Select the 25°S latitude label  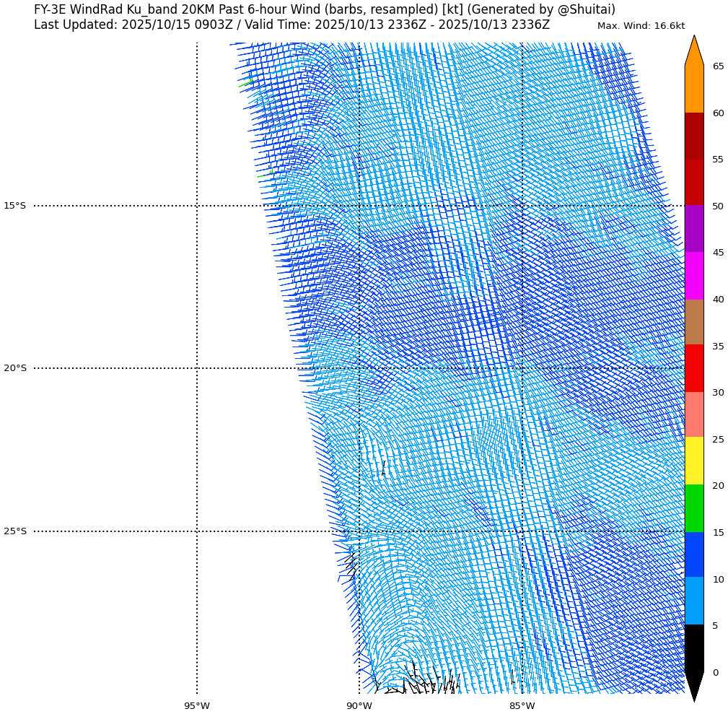(14, 531)
